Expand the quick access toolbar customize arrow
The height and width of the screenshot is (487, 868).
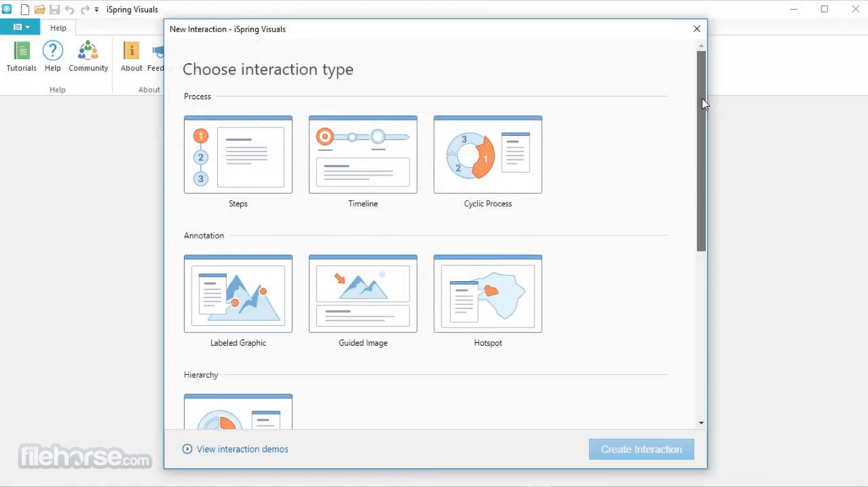pyautogui.click(x=97, y=10)
